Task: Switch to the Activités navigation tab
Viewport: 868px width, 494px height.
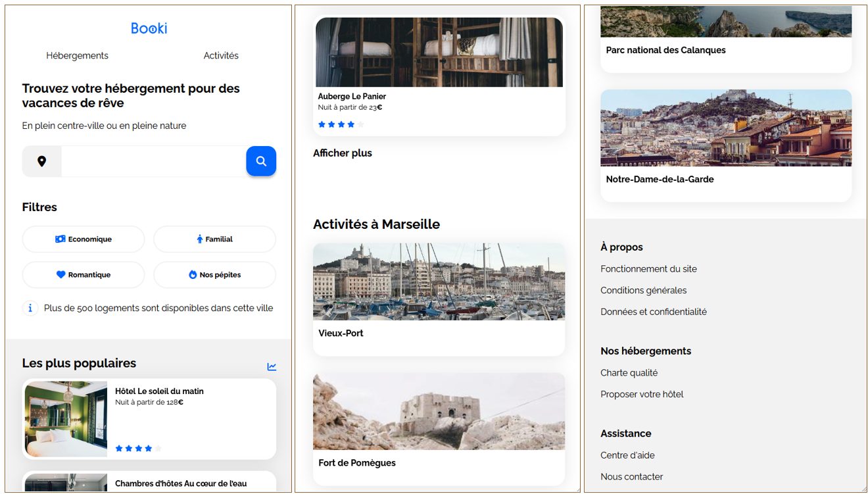Action: click(x=221, y=56)
